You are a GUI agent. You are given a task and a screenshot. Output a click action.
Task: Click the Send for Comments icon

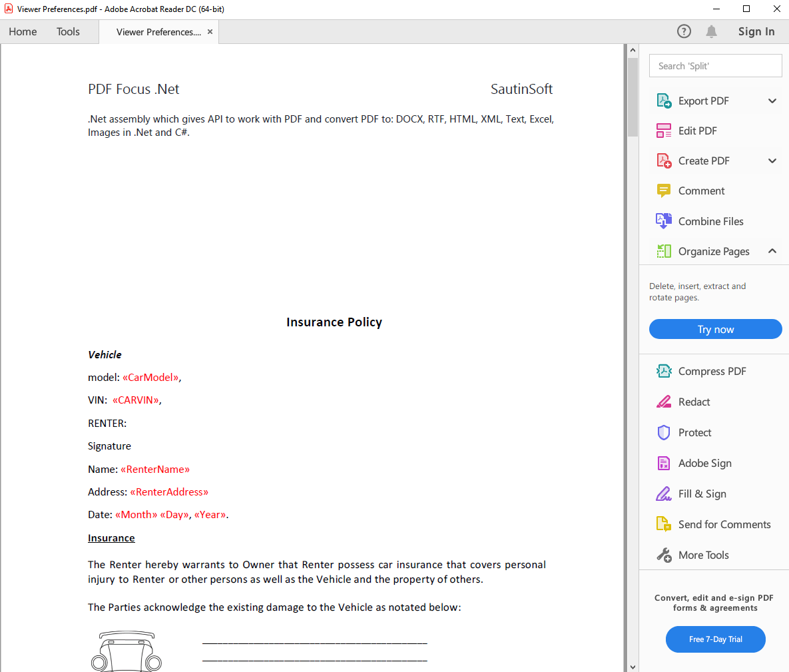click(664, 524)
